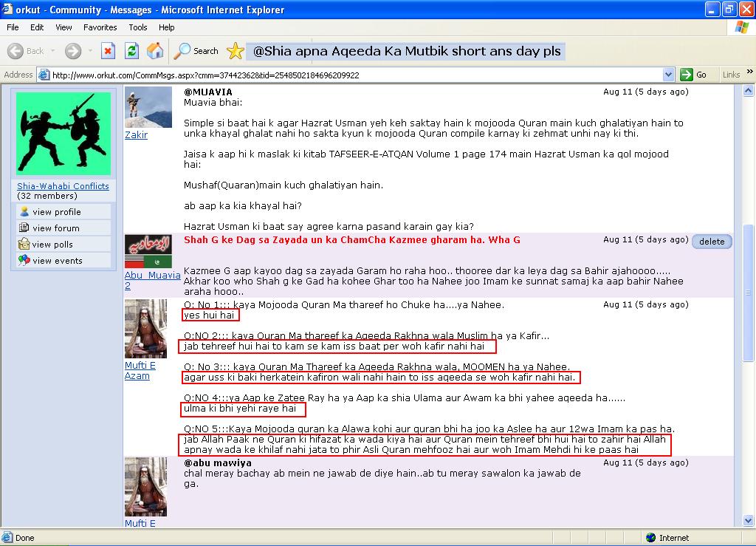This screenshot has height=546, width=756.
Task: Click the Back navigation arrow icon
Action: point(16,51)
